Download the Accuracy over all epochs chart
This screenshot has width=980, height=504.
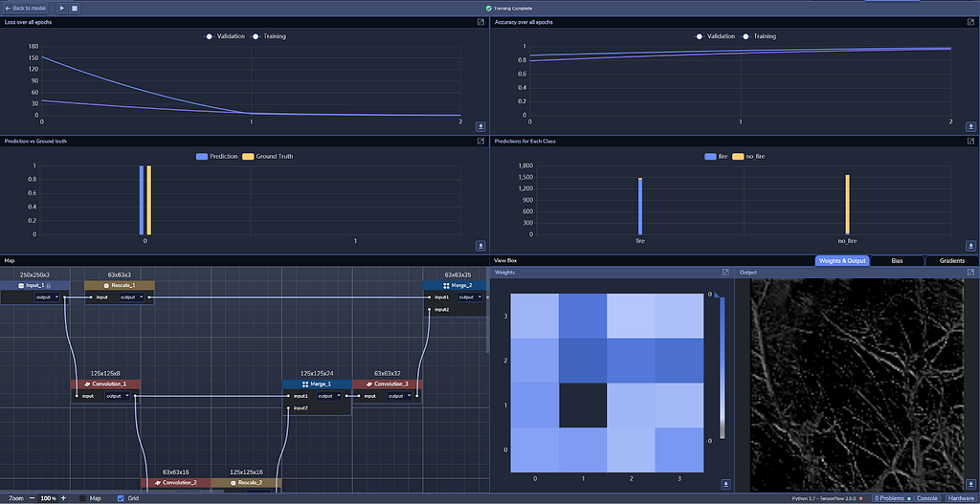970,126
